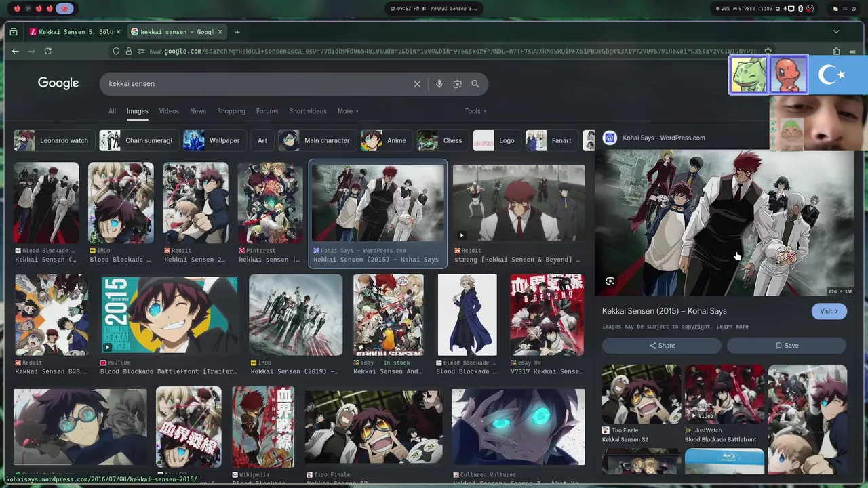This screenshot has width=868, height=488.
Task: Expand the Tools dropdown
Action: (x=475, y=111)
